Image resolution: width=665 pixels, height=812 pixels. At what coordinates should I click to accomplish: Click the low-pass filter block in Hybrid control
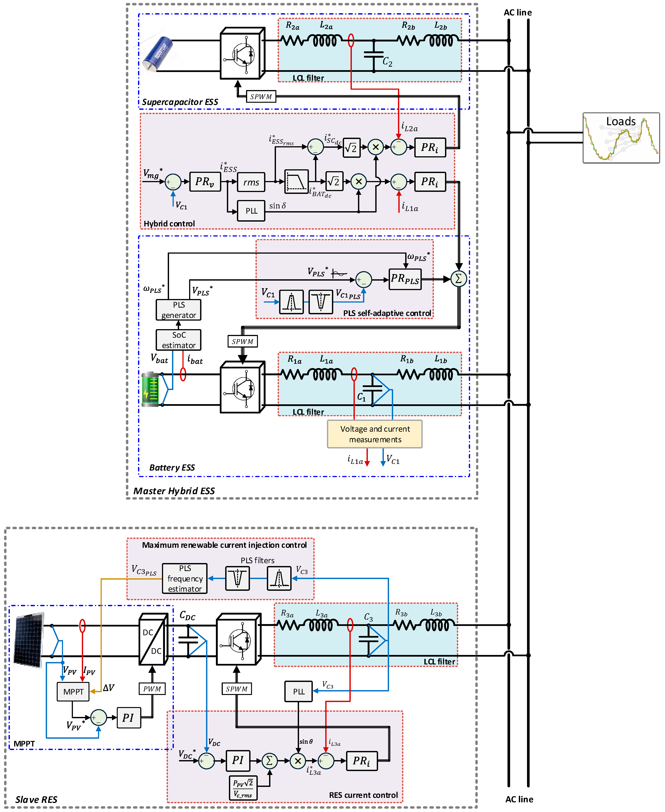[x=296, y=182]
